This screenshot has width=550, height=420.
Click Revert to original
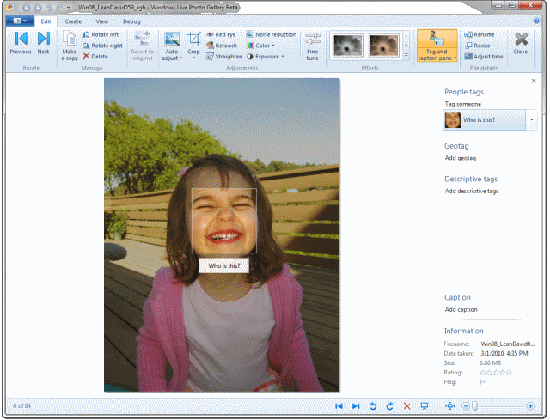pyautogui.click(x=142, y=46)
